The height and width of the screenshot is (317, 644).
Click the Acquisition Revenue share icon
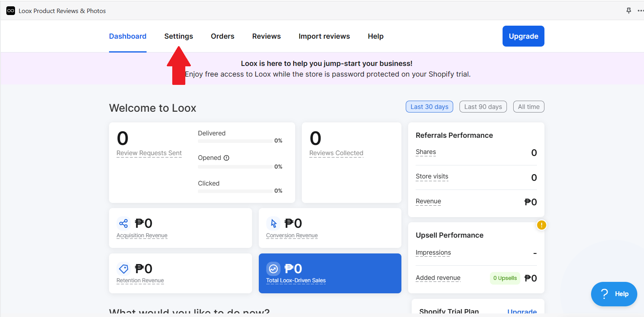pyautogui.click(x=124, y=223)
